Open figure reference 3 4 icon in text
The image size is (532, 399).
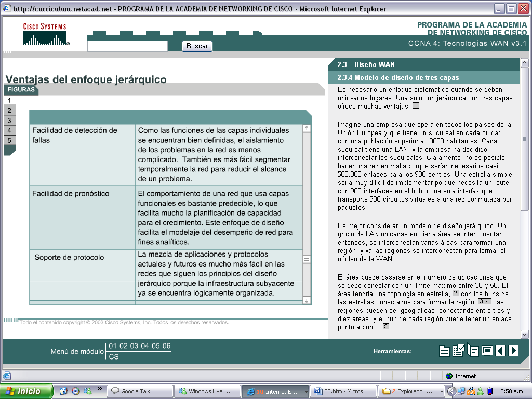point(485,301)
